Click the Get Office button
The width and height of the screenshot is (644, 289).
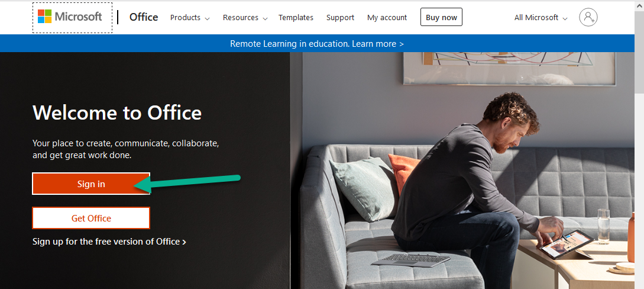point(91,218)
